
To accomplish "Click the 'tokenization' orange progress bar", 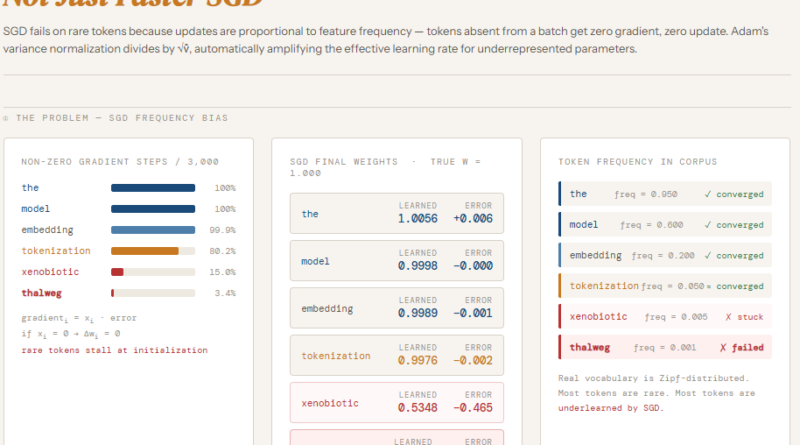I will 153,251.
